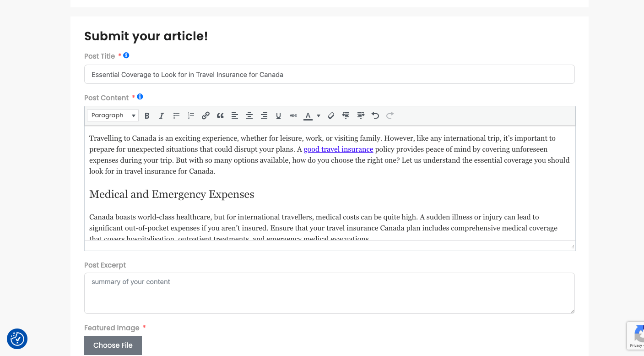The image size is (644, 356).
Task: Toggle strikethrough formatting
Action: click(x=293, y=115)
